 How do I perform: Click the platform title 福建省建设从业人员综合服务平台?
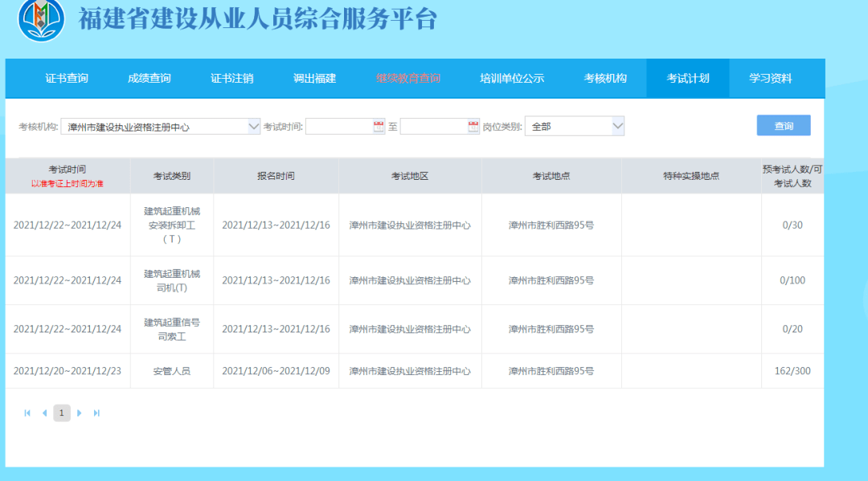click(x=257, y=19)
